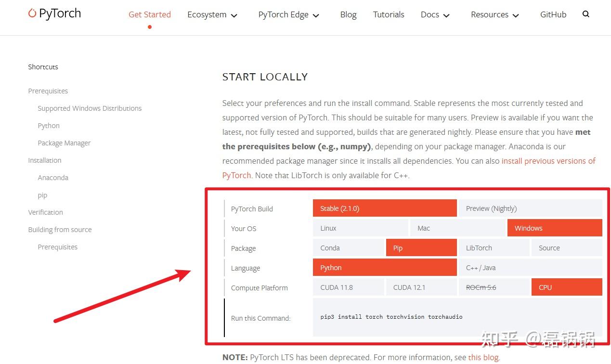Go to Tutorials

click(389, 14)
